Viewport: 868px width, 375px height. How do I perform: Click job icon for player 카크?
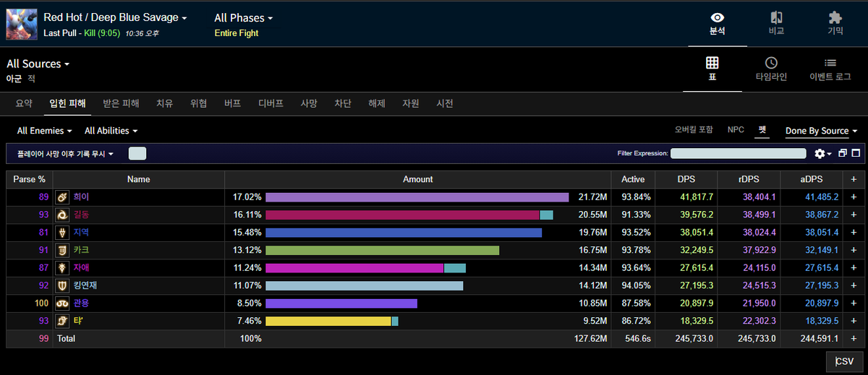[63, 250]
